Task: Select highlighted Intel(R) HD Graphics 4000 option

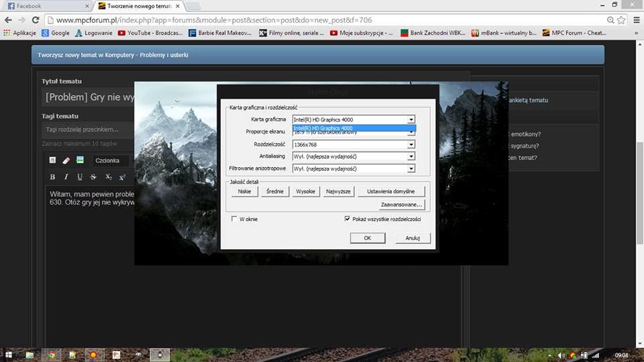Action: click(354, 128)
